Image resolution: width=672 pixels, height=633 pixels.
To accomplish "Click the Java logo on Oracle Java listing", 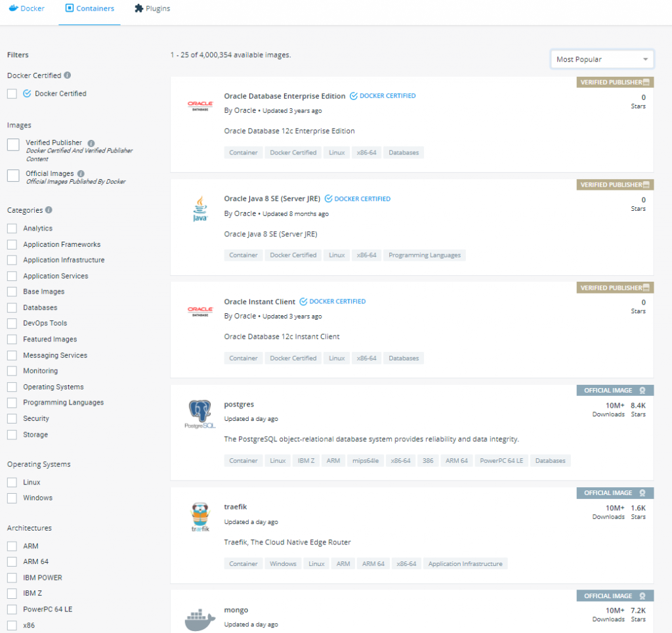I will [200, 209].
